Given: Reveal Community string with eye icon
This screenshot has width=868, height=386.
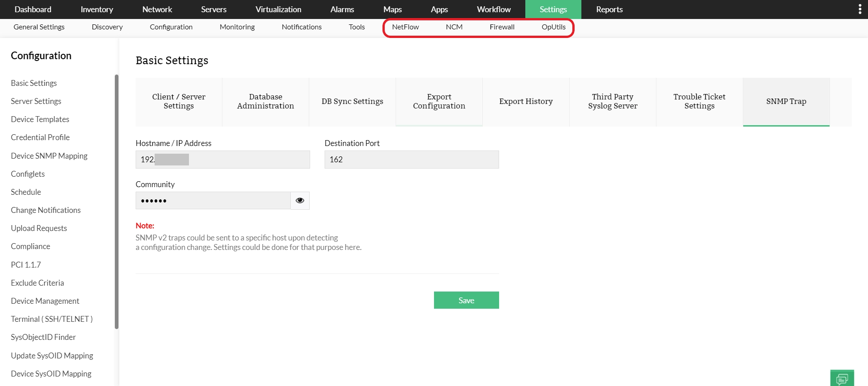Looking at the screenshot, I should [300, 201].
